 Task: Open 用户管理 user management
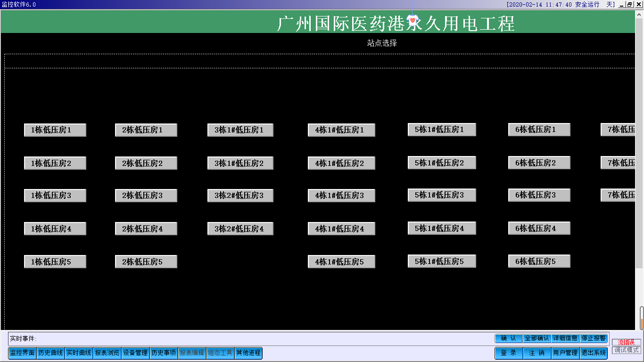tap(565, 353)
